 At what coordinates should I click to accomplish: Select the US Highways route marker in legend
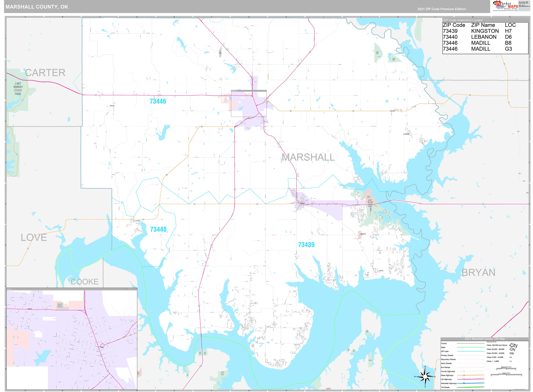coord(464,379)
